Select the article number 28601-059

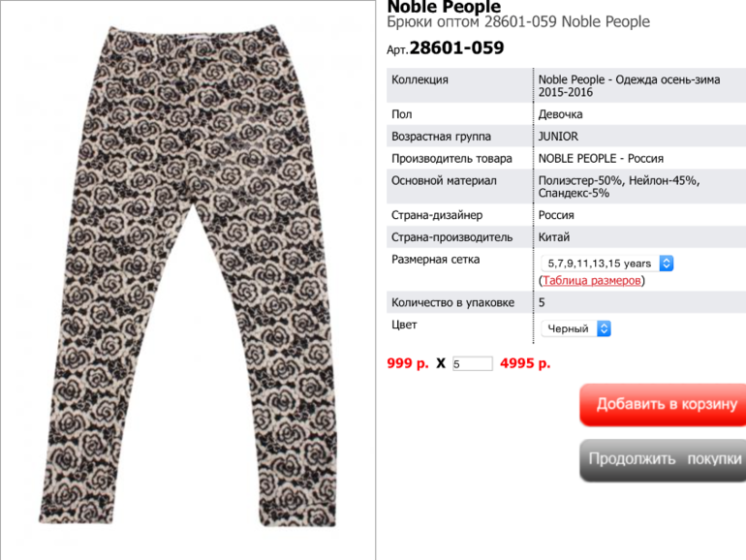point(456,47)
